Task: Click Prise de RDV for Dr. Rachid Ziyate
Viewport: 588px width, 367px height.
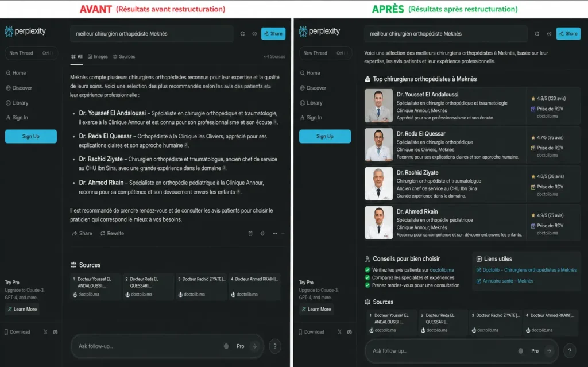Action: [547, 187]
